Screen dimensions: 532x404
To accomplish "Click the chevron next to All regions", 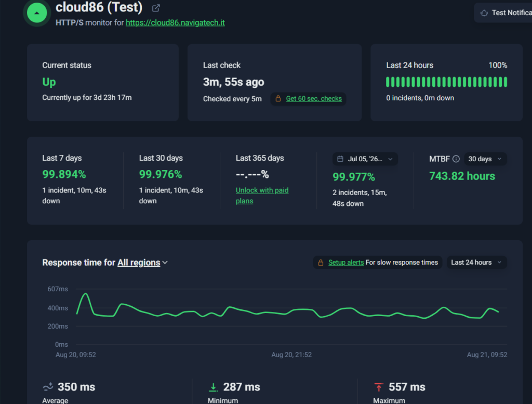I will point(165,263).
